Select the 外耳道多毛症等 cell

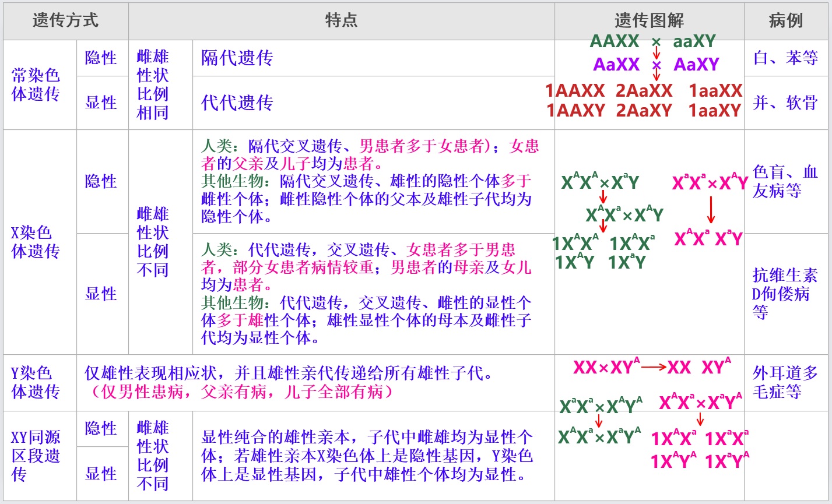pyautogui.click(x=785, y=382)
